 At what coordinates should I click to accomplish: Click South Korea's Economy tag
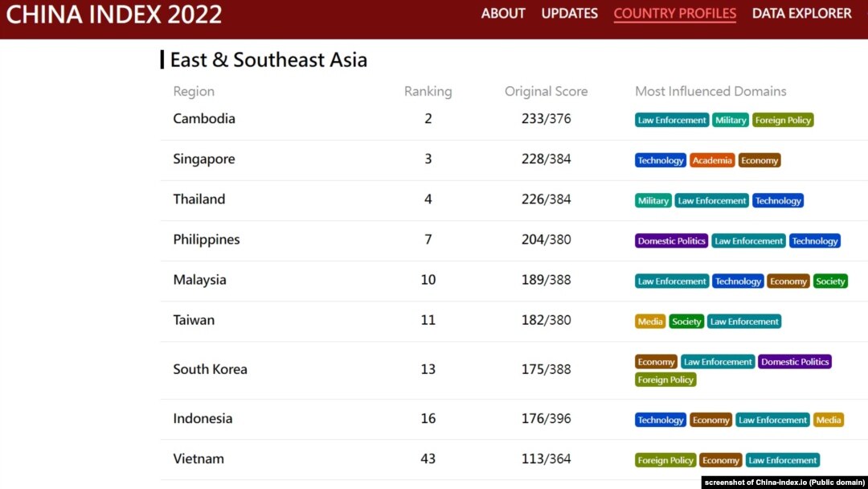(656, 362)
